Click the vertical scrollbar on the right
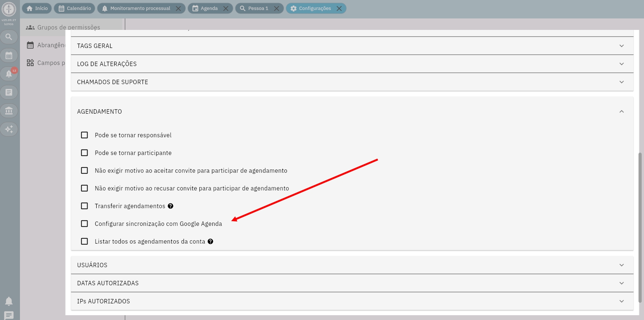644x320 pixels. point(640,227)
